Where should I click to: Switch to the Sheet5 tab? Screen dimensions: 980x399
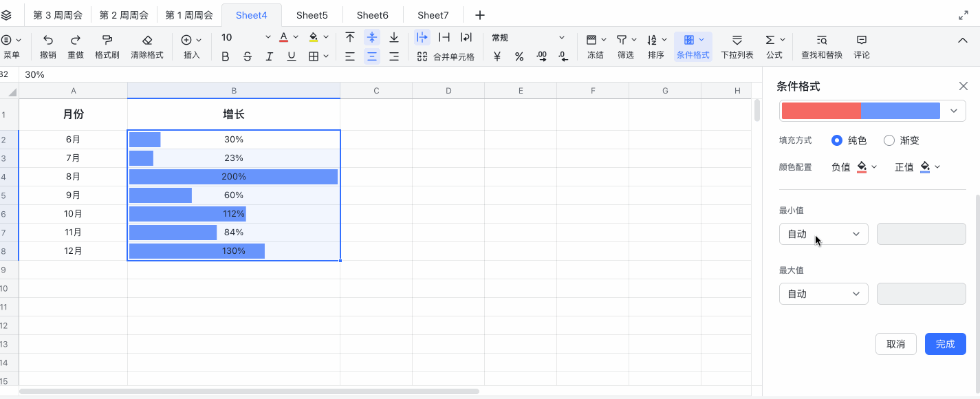pyautogui.click(x=312, y=15)
